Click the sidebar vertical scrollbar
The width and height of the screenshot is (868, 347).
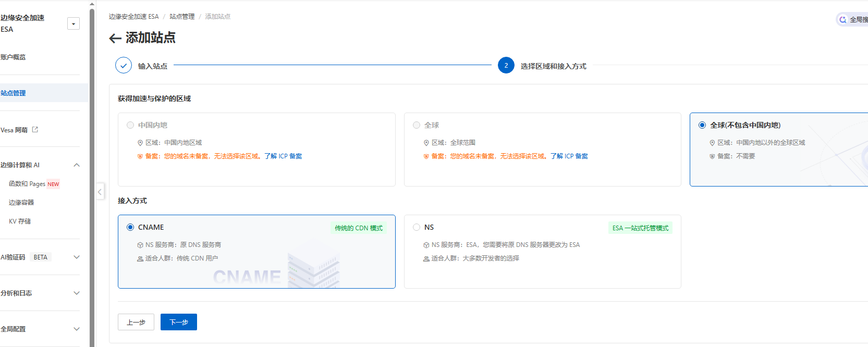[x=92, y=177]
